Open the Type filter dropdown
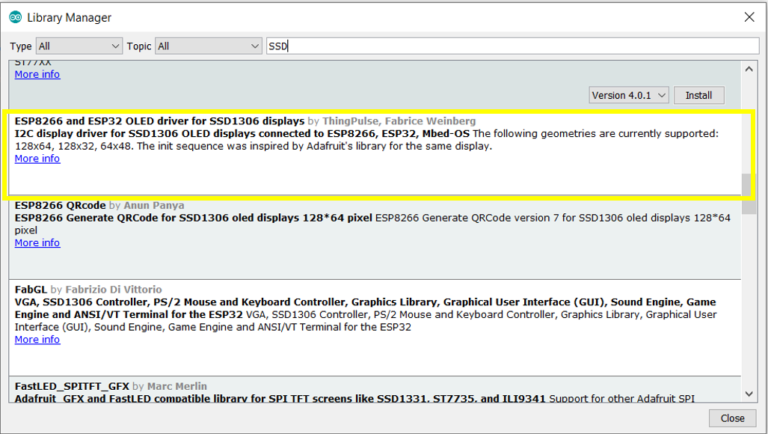768x434 pixels. [79, 46]
